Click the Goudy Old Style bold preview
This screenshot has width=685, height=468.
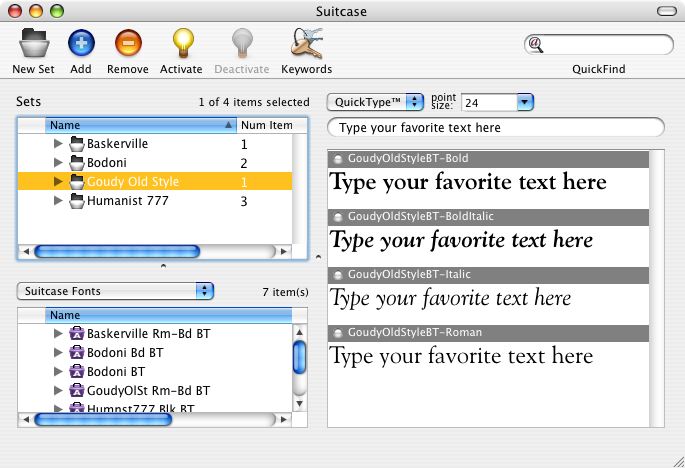[468, 182]
